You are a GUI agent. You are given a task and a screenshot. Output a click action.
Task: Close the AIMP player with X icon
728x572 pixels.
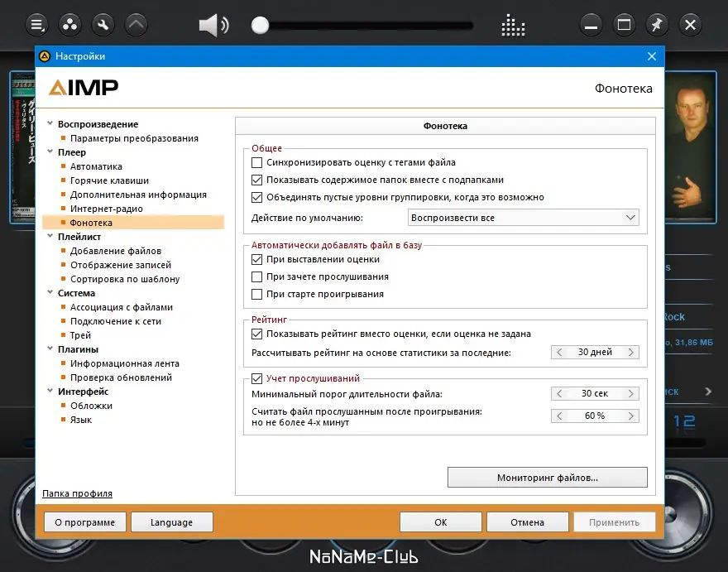tap(691, 25)
